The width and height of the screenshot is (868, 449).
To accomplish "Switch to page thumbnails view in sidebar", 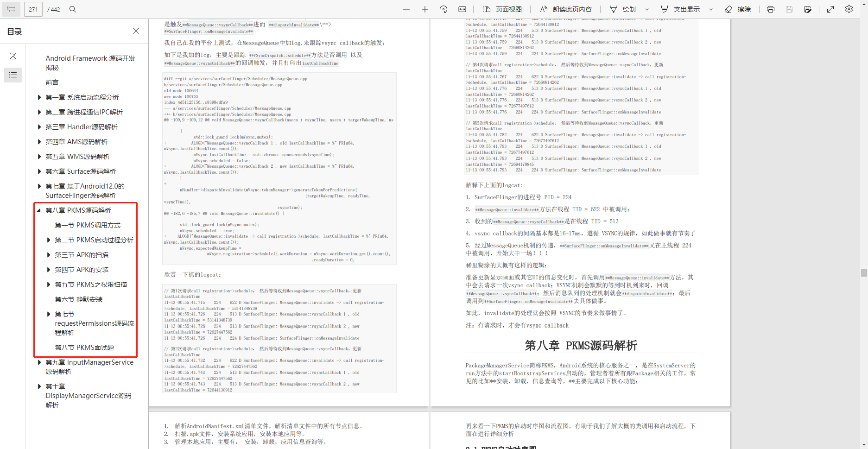I will click(x=13, y=56).
